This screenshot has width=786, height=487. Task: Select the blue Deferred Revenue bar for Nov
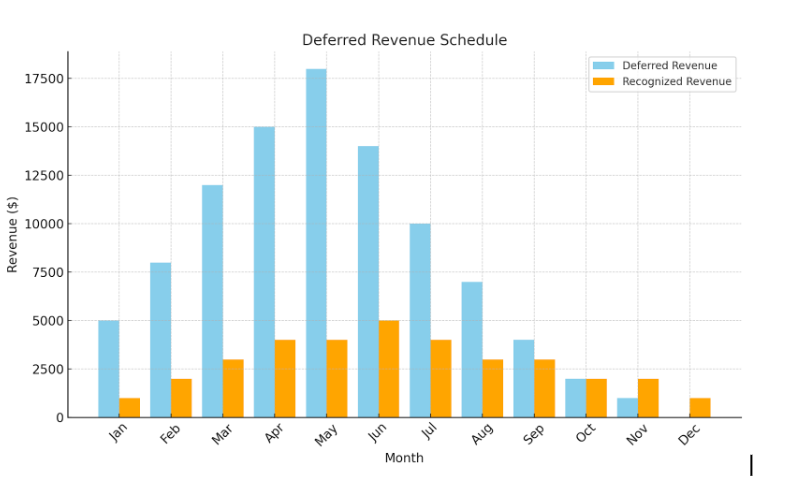[x=628, y=407]
